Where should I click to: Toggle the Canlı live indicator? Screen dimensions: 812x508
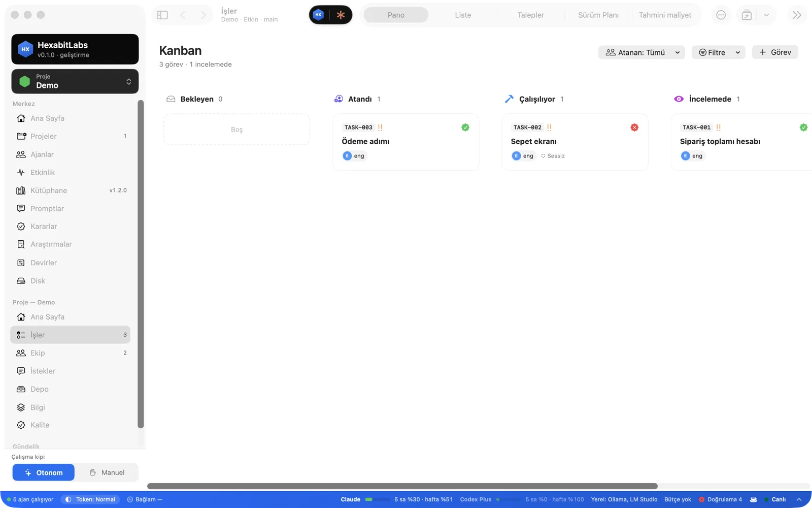[x=774, y=499]
